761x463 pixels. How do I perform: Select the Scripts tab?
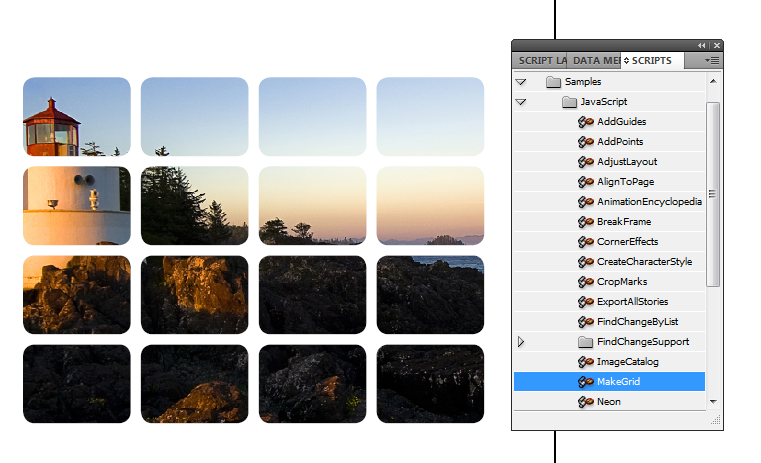click(652, 61)
